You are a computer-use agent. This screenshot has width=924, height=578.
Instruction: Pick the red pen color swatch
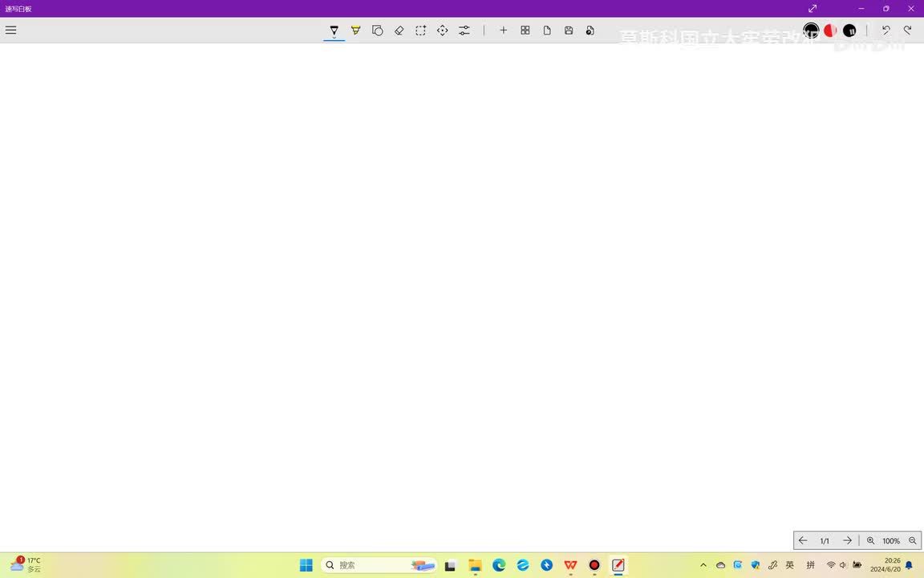click(x=830, y=30)
